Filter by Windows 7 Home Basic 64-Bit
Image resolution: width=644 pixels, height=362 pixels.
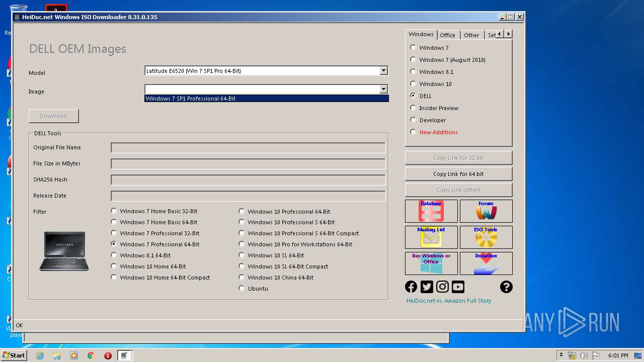pyautogui.click(x=154, y=222)
